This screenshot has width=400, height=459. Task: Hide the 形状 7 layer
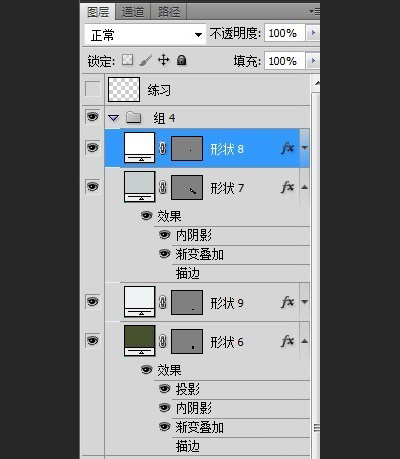[x=92, y=186]
